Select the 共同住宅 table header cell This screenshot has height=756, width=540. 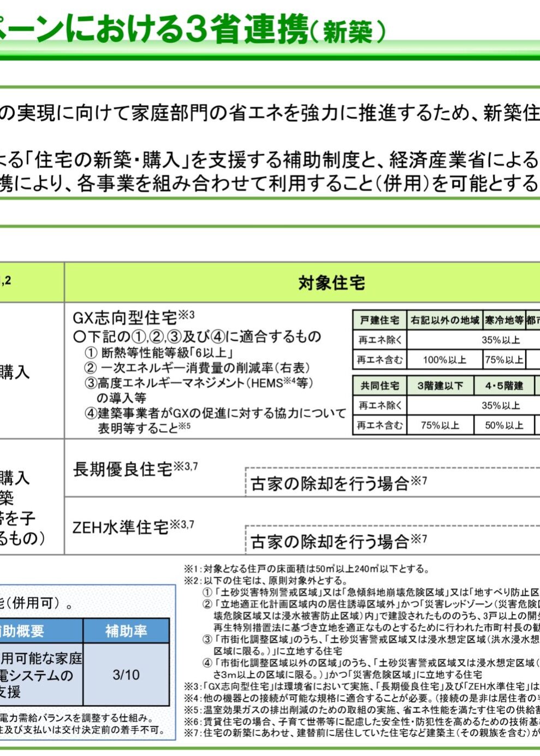pyautogui.click(x=379, y=386)
